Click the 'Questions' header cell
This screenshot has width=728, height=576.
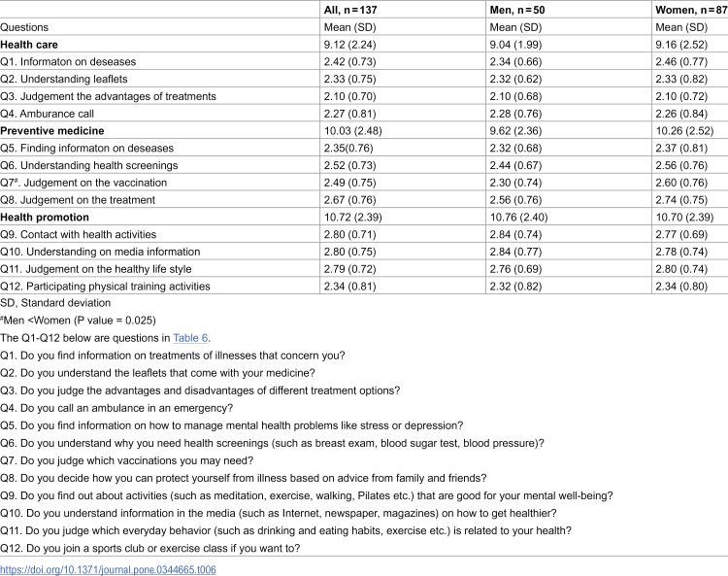click(x=24, y=27)
